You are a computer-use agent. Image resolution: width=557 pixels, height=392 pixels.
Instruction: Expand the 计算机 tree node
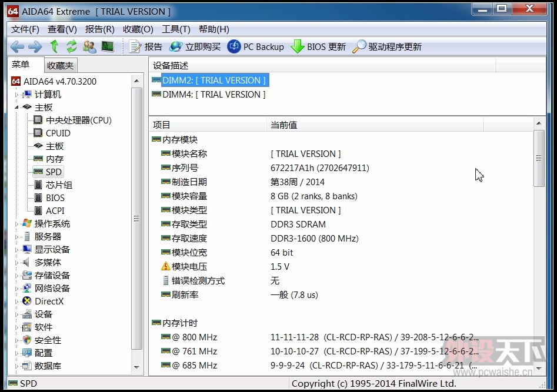(x=16, y=95)
